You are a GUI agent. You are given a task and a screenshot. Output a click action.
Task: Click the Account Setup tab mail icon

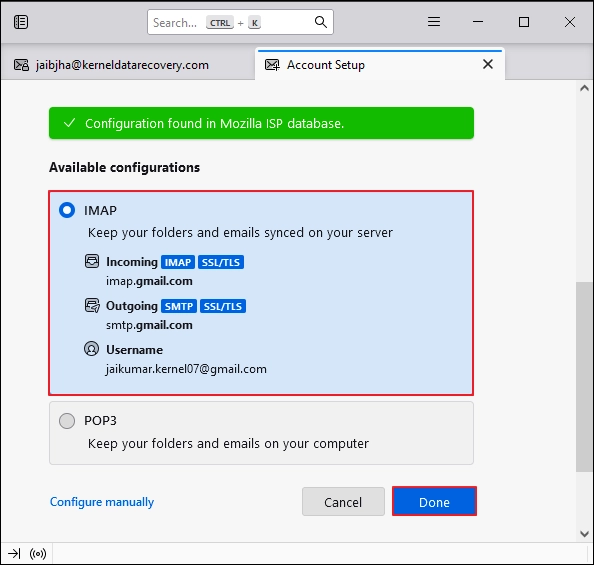tap(272, 65)
